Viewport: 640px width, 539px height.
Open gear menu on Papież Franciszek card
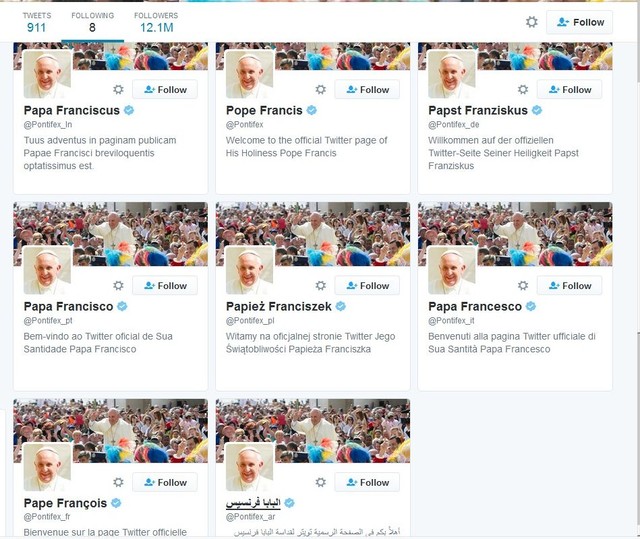coord(321,286)
